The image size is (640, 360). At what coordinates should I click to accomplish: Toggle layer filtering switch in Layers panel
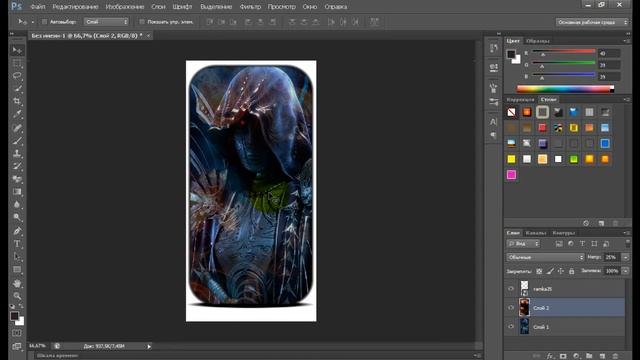pyautogui.click(x=628, y=243)
